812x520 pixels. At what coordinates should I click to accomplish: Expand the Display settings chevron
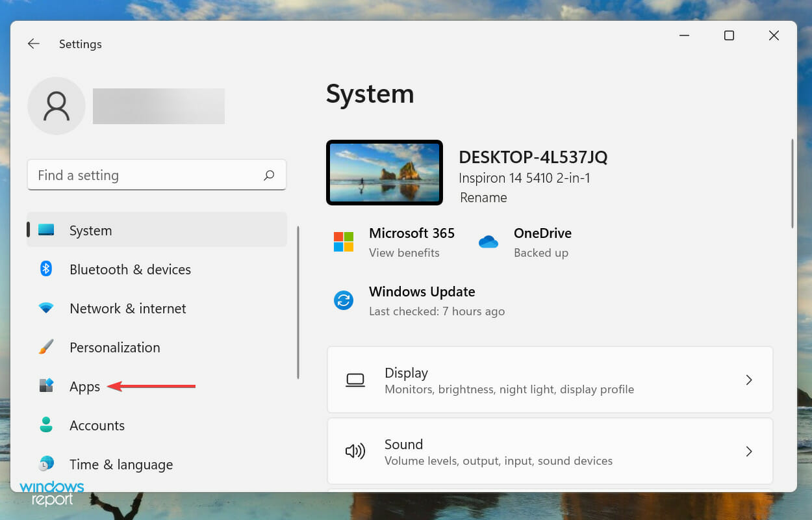(x=749, y=380)
